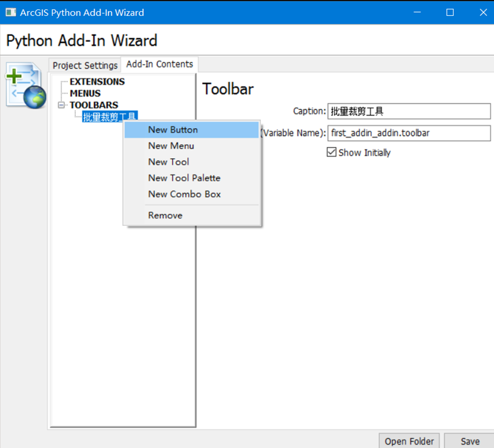Viewport: 494px width, 448px height.
Task: Focus the Variable Name text field
Action: [x=409, y=133]
